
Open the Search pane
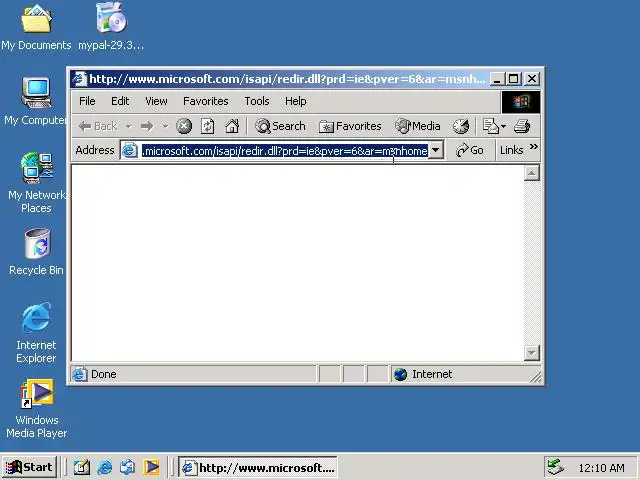[280, 126]
